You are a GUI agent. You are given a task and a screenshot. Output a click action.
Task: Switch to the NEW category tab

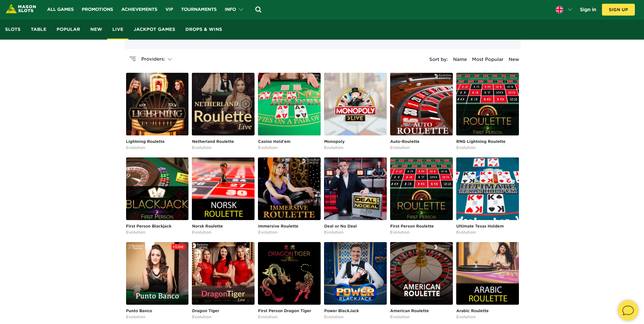(x=96, y=29)
